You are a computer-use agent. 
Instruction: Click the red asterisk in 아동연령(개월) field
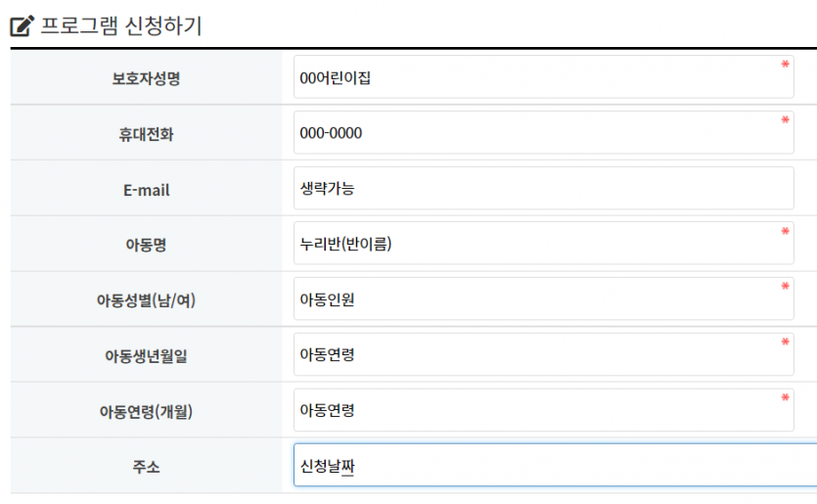click(785, 397)
